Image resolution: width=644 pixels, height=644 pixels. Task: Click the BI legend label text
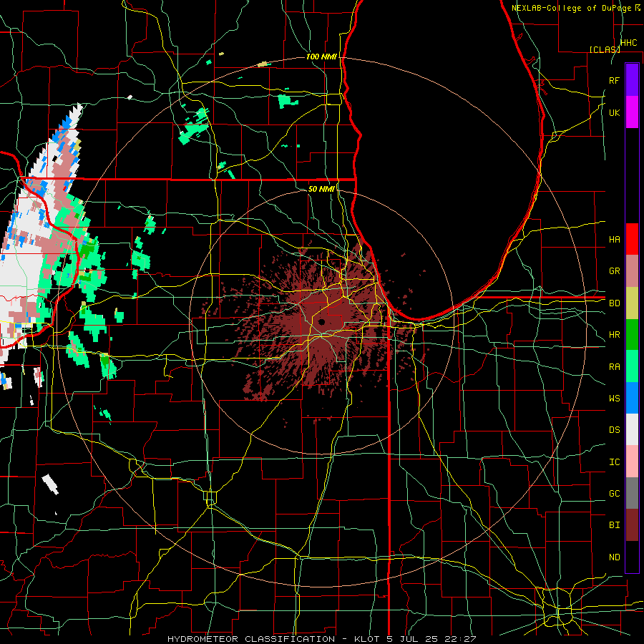click(615, 525)
